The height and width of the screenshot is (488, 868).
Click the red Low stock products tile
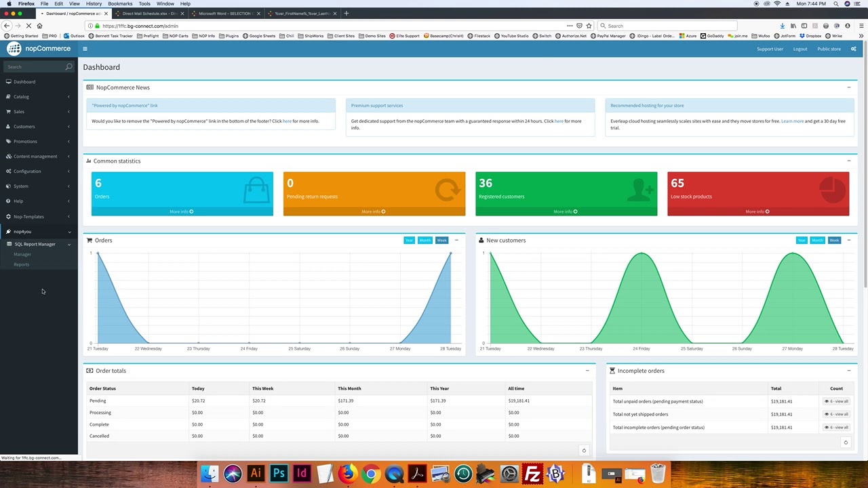[x=758, y=189]
